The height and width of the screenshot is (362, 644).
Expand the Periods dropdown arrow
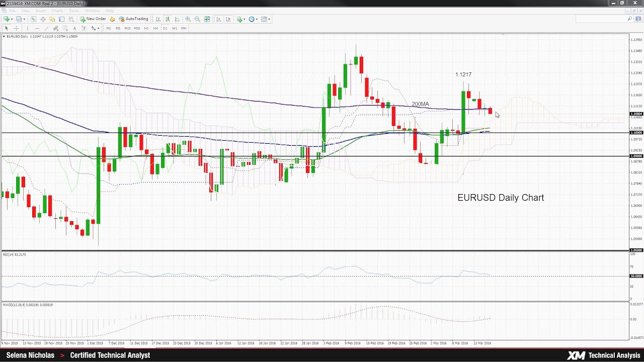click(x=257, y=19)
